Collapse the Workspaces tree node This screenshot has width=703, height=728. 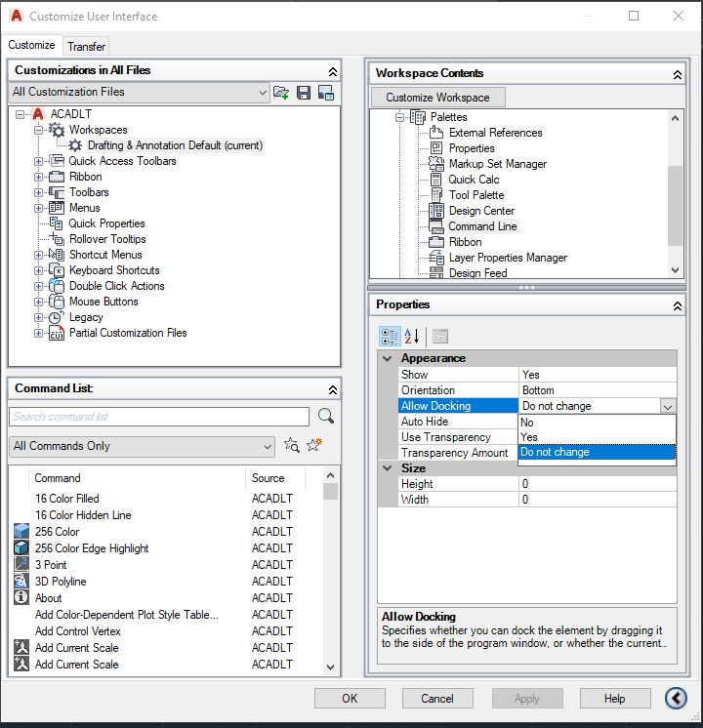38,130
